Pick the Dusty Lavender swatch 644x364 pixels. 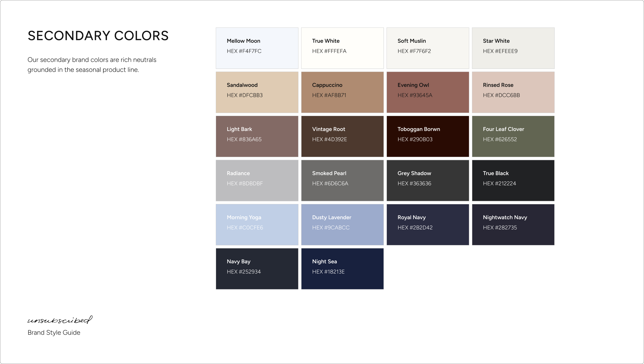[342, 225]
